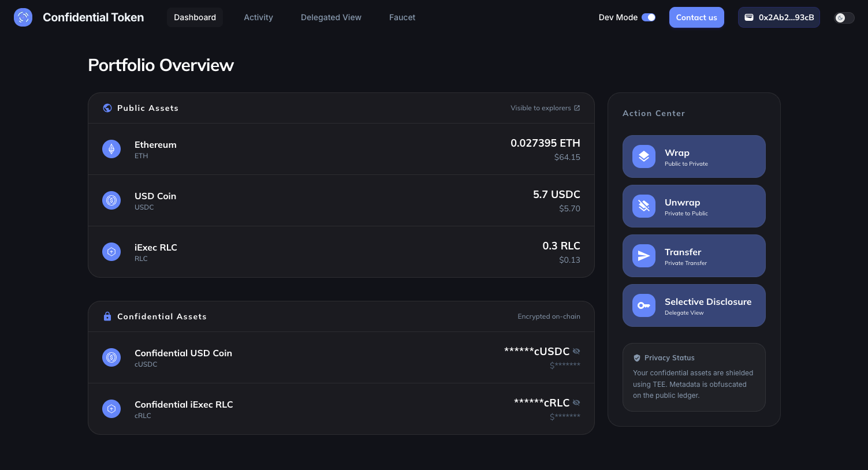Click the Contact us button
Image resolution: width=868 pixels, height=470 pixels.
click(696, 17)
